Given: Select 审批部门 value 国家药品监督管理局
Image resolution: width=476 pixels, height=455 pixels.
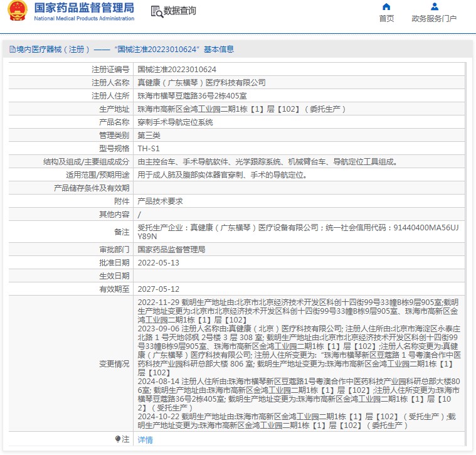Looking at the screenshot, I should click(x=171, y=249).
